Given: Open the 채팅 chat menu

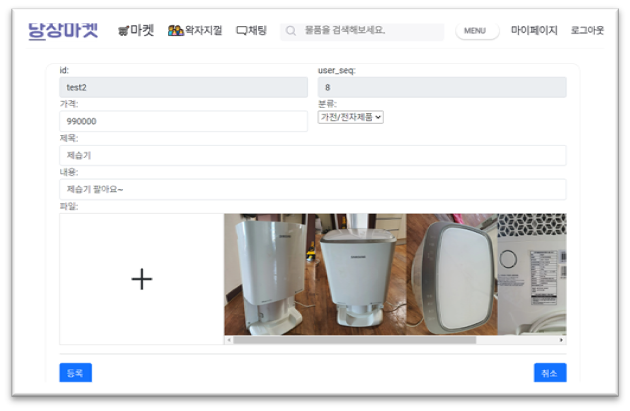Looking at the screenshot, I should (x=251, y=31).
